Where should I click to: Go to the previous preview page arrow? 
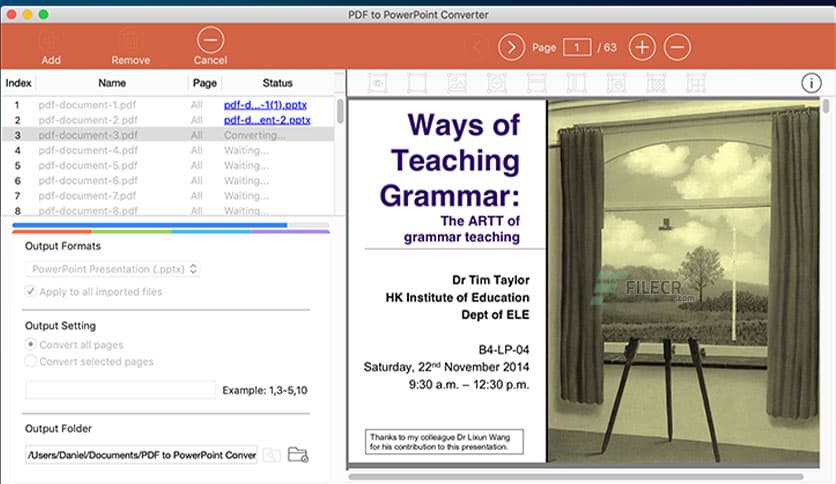[x=477, y=47]
